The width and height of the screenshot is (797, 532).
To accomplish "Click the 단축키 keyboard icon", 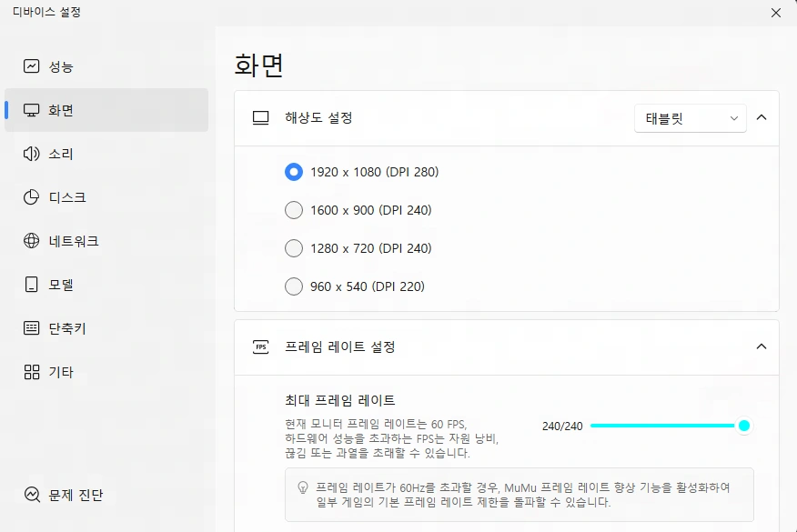I will pyautogui.click(x=32, y=328).
